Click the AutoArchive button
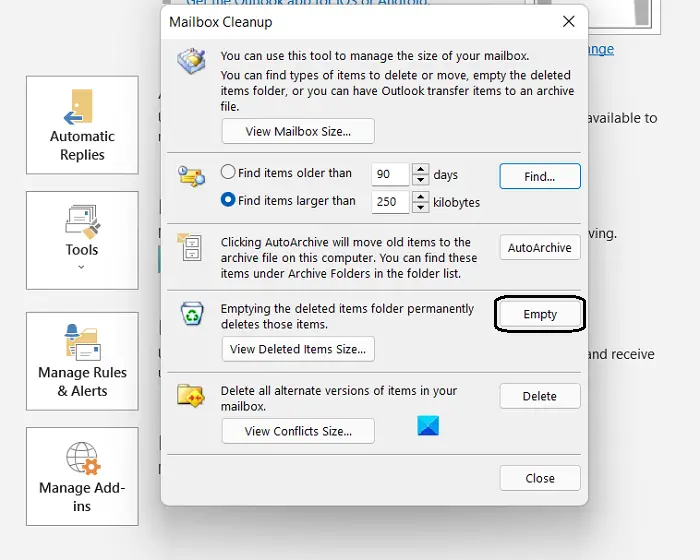The height and width of the screenshot is (560, 700). click(x=540, y=247)
